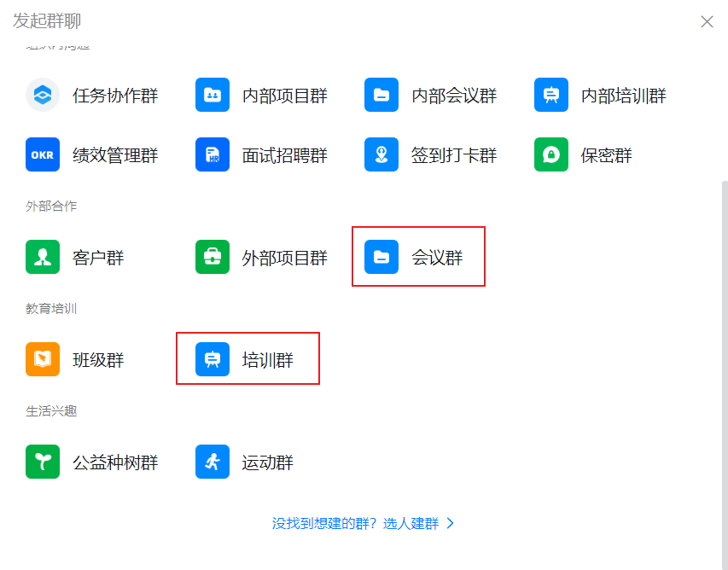Open the 保密群 lock icon
Screen dimensions: 728x570
coord(550,154)
